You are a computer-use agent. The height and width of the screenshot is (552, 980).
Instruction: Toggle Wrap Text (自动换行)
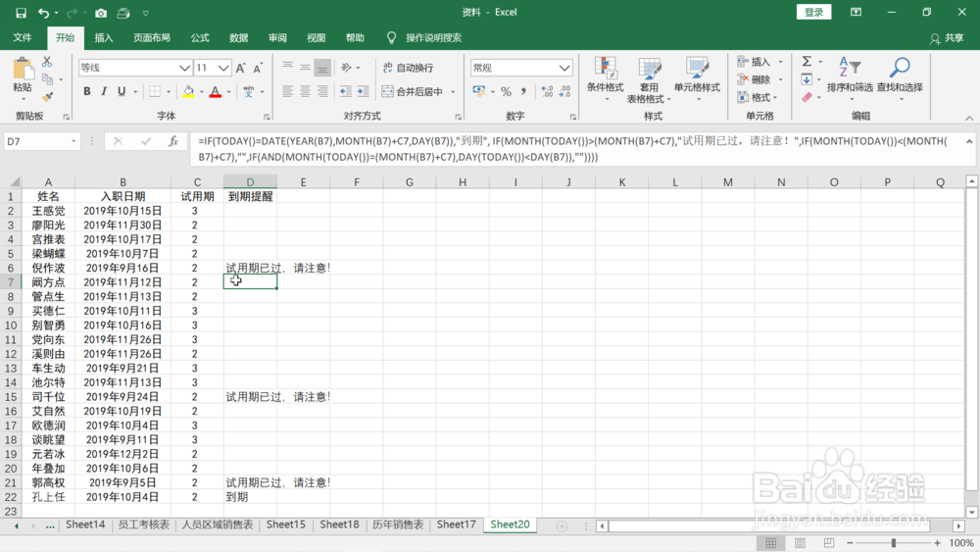(x=408, y=68)
